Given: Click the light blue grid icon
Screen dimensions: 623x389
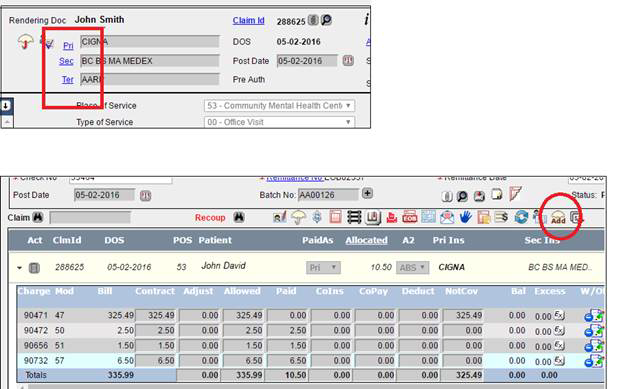Looking at the screenshot, I should click(x=428, y=217).
